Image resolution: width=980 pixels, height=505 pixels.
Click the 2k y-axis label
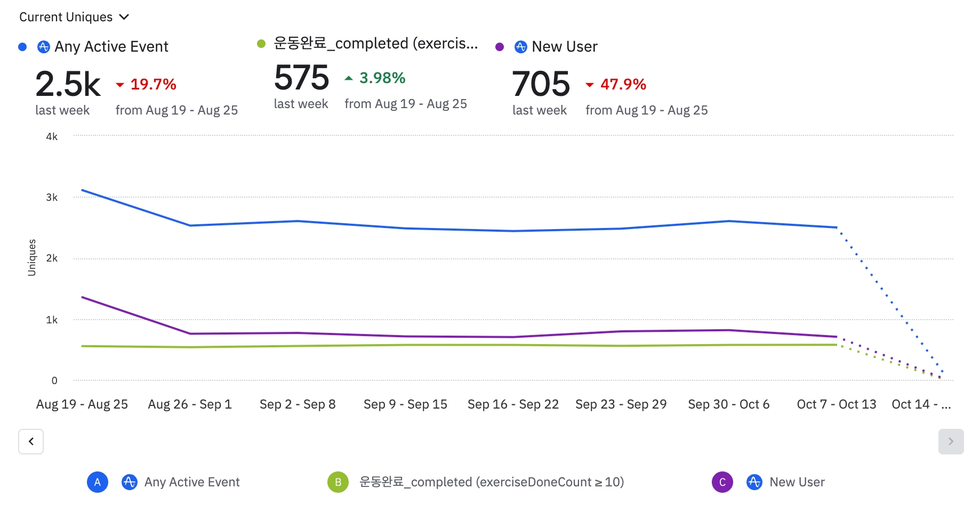(x=52, y=258)
